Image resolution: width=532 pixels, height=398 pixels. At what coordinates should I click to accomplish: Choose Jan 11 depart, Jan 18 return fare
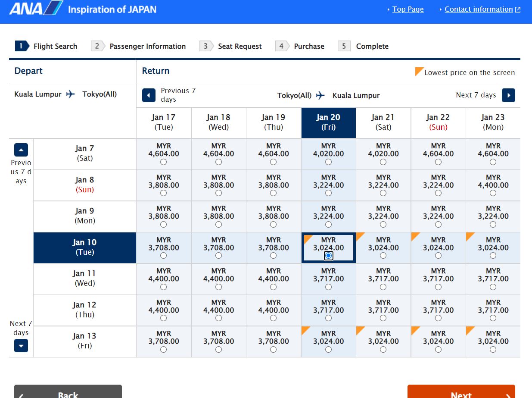[x=218, y=287]
